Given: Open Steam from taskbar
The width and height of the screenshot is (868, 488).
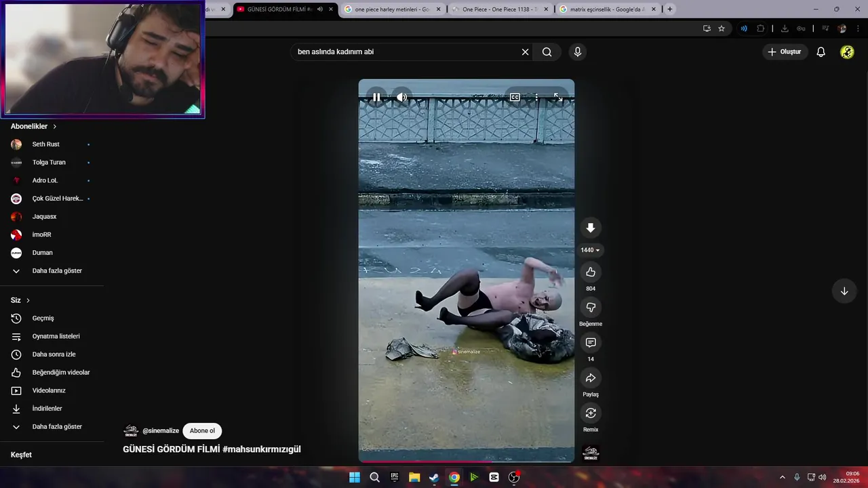Looking at the screenshot, I should tap(434, 477).
